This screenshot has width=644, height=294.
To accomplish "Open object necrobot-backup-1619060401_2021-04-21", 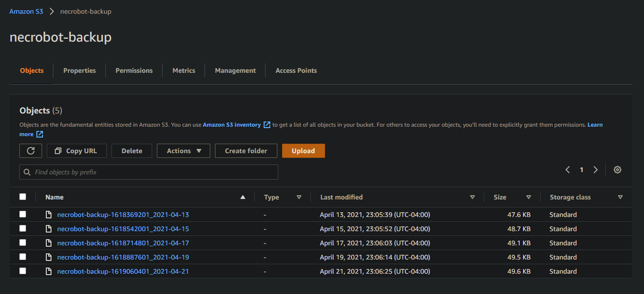I will pyautogui.click(x=123, y=271).
